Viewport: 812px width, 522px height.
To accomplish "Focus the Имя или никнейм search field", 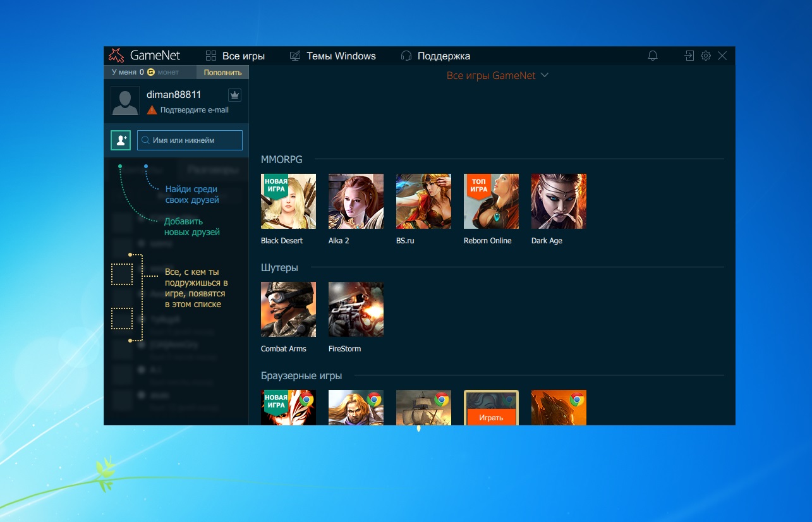I will point(190,140).
